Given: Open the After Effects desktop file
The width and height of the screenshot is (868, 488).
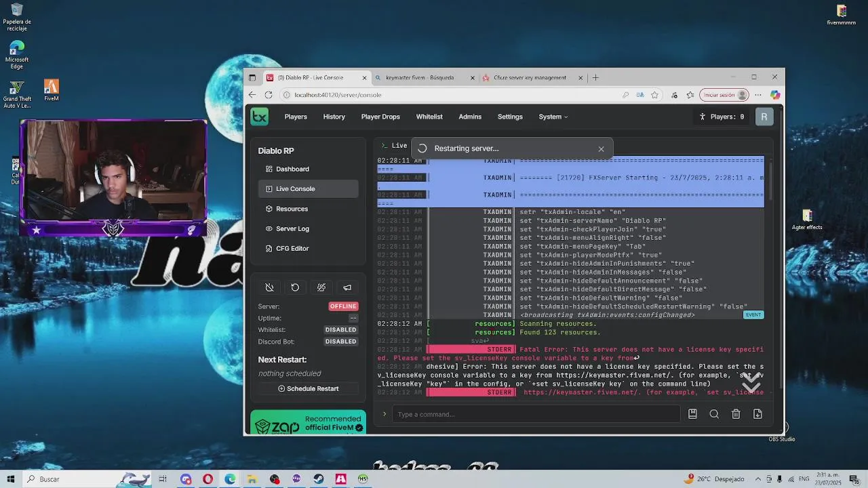Looking at the screenshot, I should coord(807,220).
